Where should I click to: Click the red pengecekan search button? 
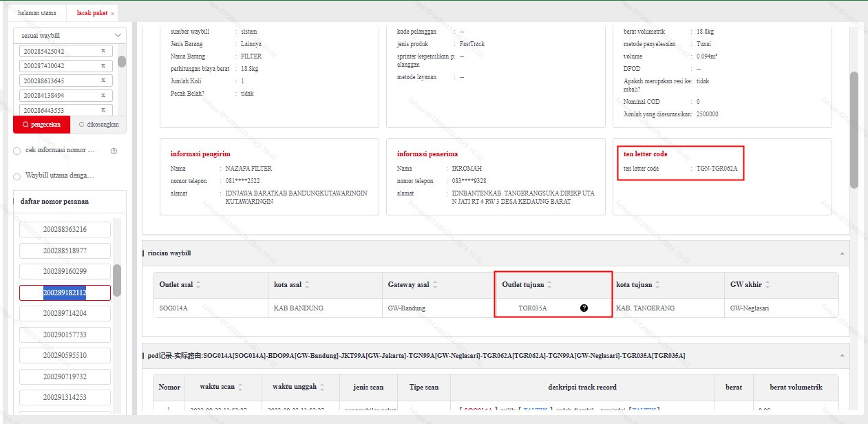(41, 125)
